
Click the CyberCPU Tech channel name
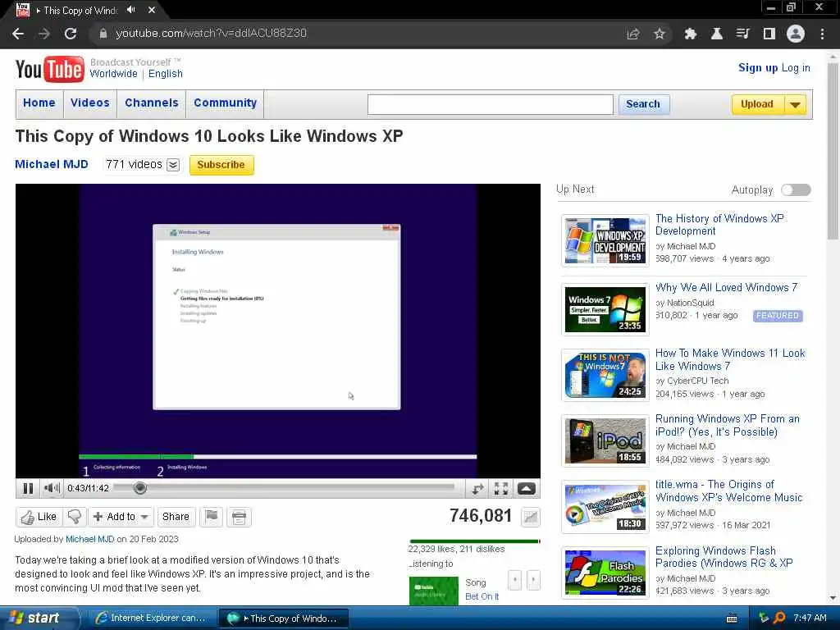697,381
